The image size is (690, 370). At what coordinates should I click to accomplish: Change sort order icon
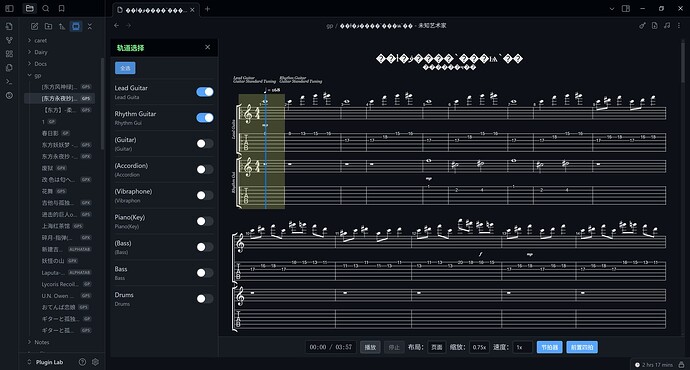click(62, 26)
